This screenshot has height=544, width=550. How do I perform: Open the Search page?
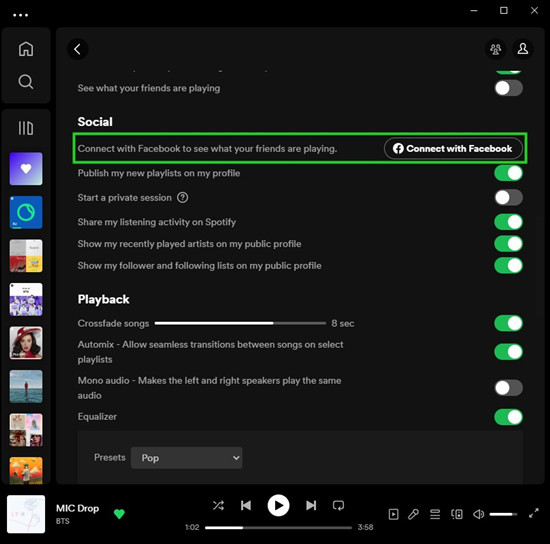point(26,82)
